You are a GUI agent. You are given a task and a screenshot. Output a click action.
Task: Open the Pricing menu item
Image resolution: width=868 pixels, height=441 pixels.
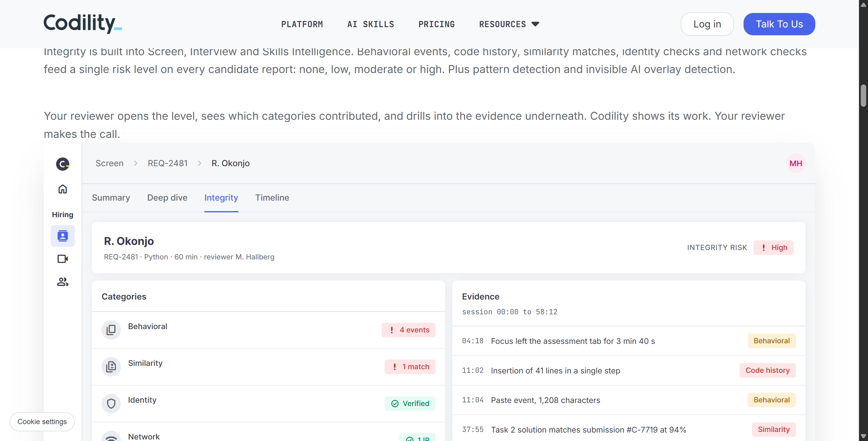[436, 24]
